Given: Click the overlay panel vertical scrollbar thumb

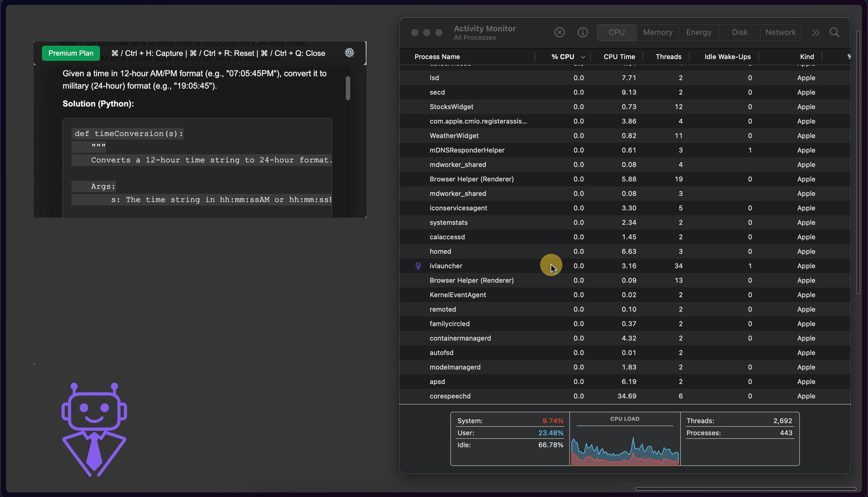Looking at the screenshot, I should tap(348, 88).
